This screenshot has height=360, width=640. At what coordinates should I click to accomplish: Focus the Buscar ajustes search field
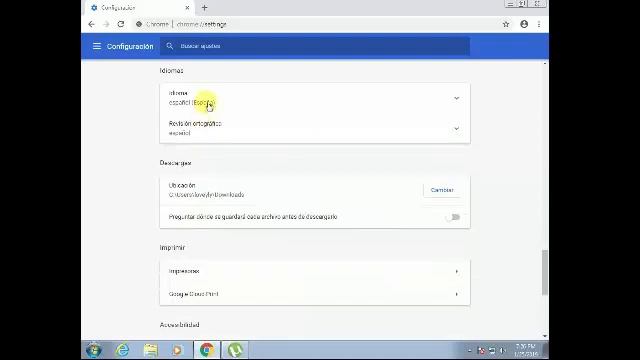coord(315,46)
